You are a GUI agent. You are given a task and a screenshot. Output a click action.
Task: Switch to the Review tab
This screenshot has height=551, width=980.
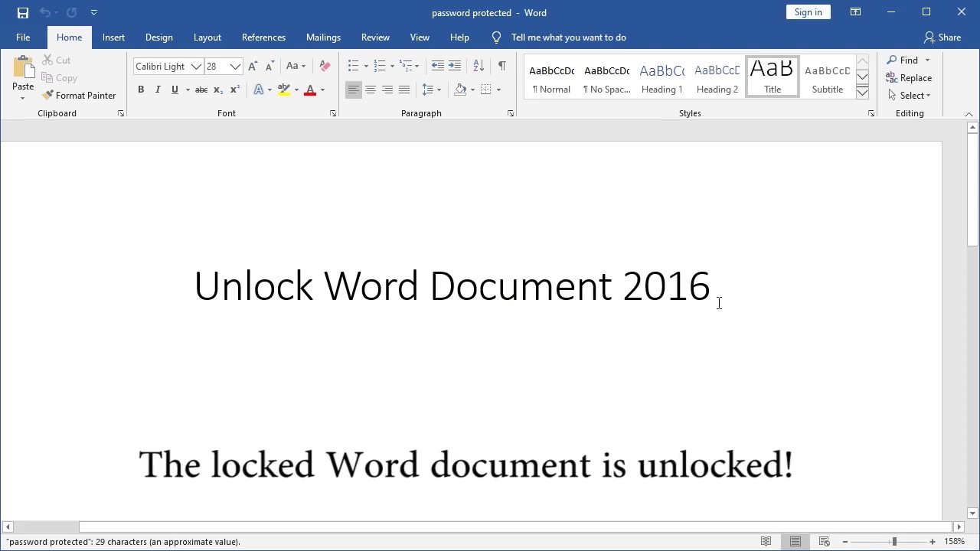tap(375, 37)
